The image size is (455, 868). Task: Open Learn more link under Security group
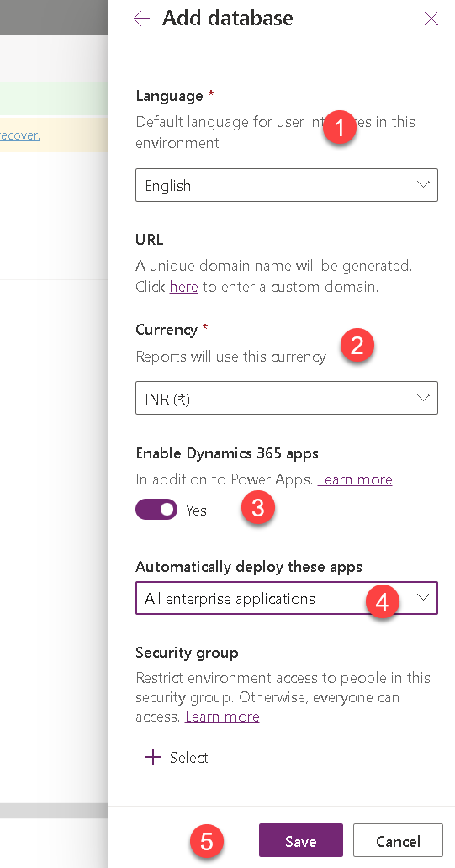tap(222, 717)
